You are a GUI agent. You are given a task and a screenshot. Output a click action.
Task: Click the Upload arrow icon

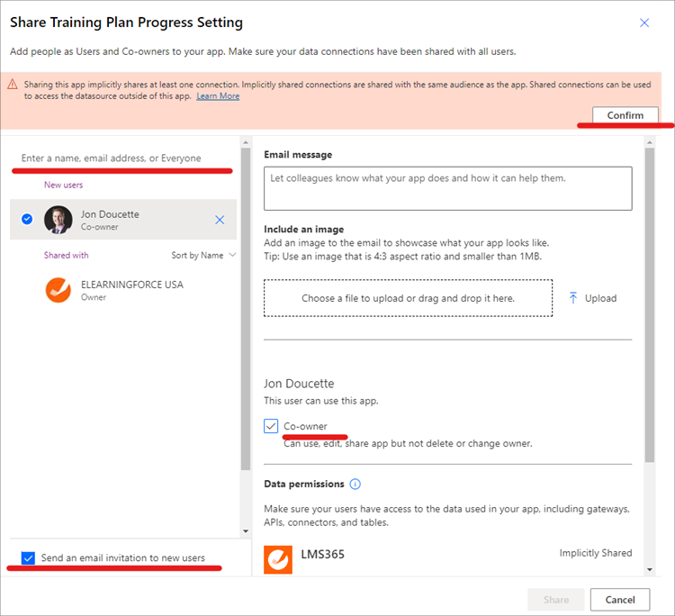point(573,298)
